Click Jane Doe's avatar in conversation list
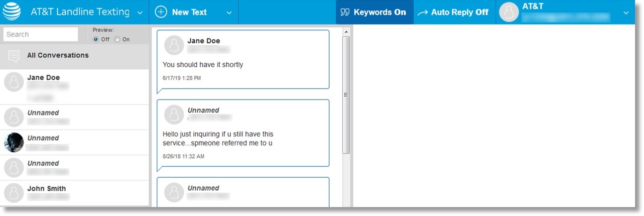 (x=14, y=82)
